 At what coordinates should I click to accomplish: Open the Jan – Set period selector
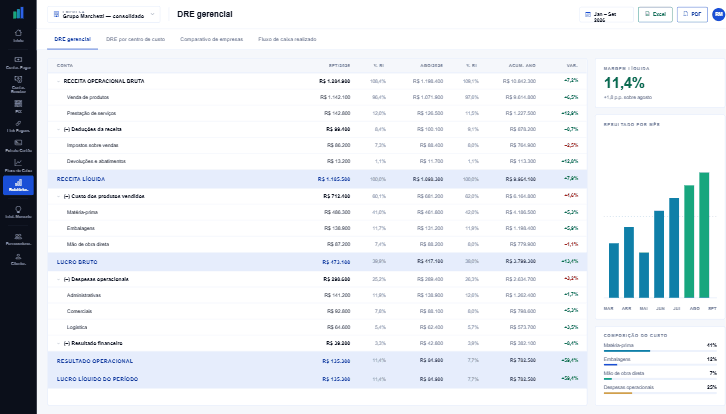point(606,14)
